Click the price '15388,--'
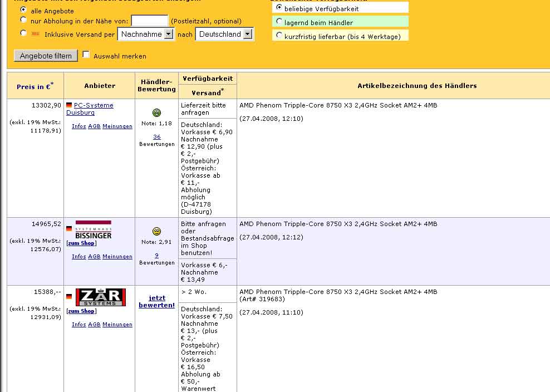Image resolution: width=550 pixels, height=392 pixels. (x=47, y=292)
